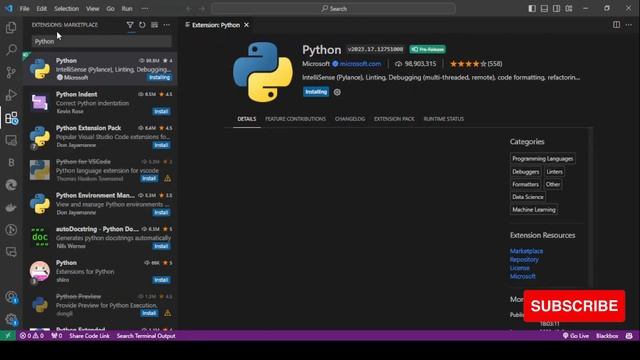Expand the overflow menu ellipsis in menu bar
Screen dimensions: 640x360
[145, 9]
